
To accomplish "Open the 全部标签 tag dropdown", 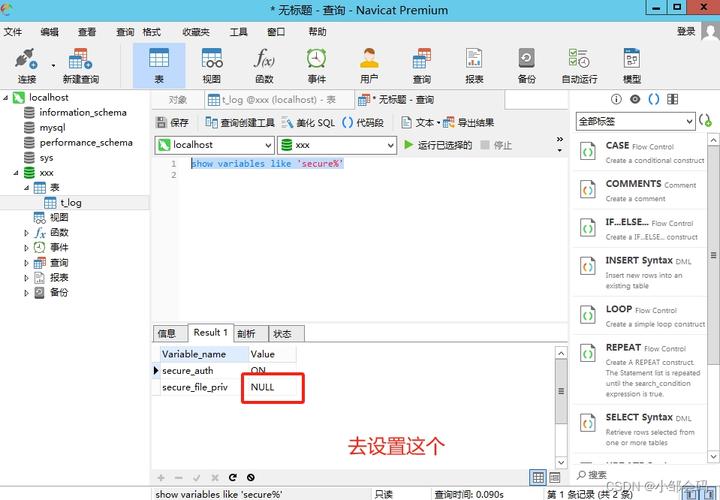I will 635,121.
